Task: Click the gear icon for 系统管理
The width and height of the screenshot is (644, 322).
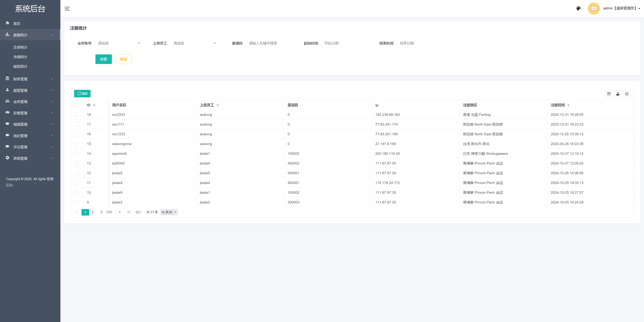Action: click(8, 158)
